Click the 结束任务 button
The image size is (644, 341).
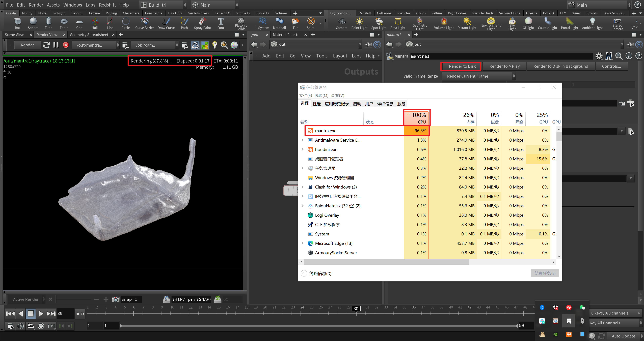[545, 273]
